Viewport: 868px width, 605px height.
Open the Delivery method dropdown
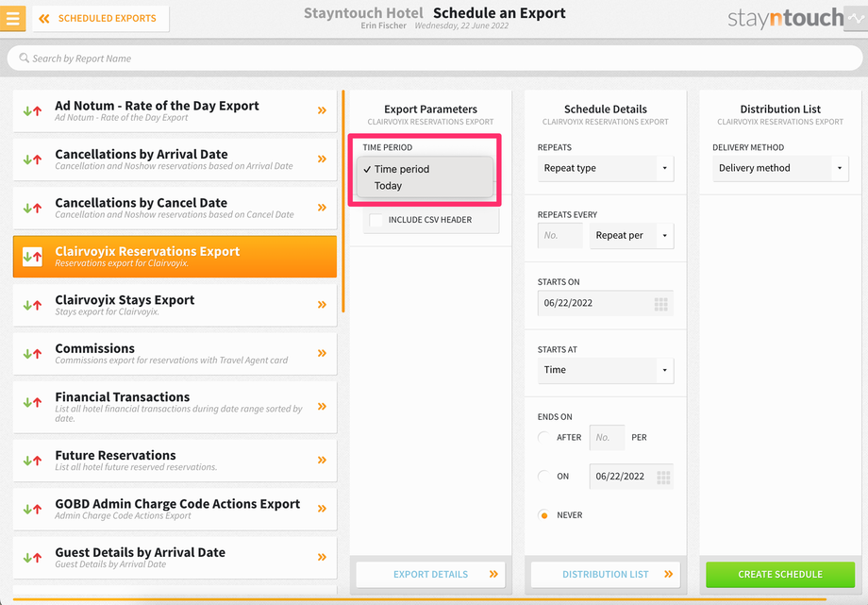tap(780, 168)
